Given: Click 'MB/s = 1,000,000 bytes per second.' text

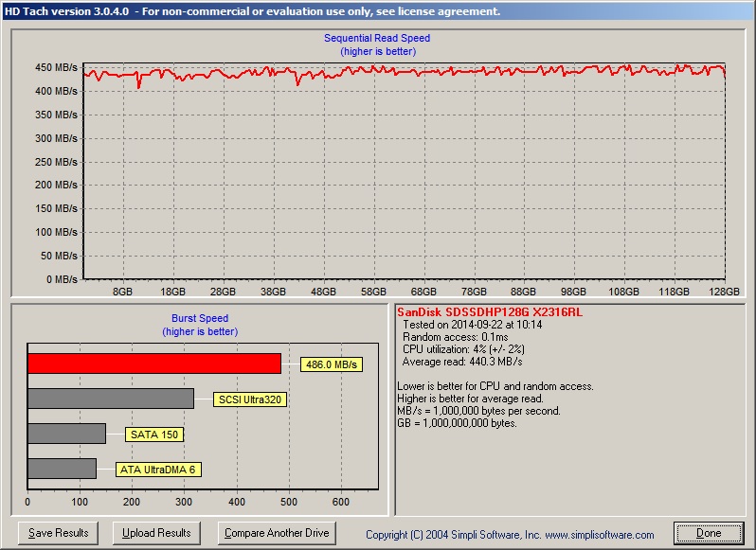Looking at the screenshot, I should pyautogui.click(x=478, y=411).
